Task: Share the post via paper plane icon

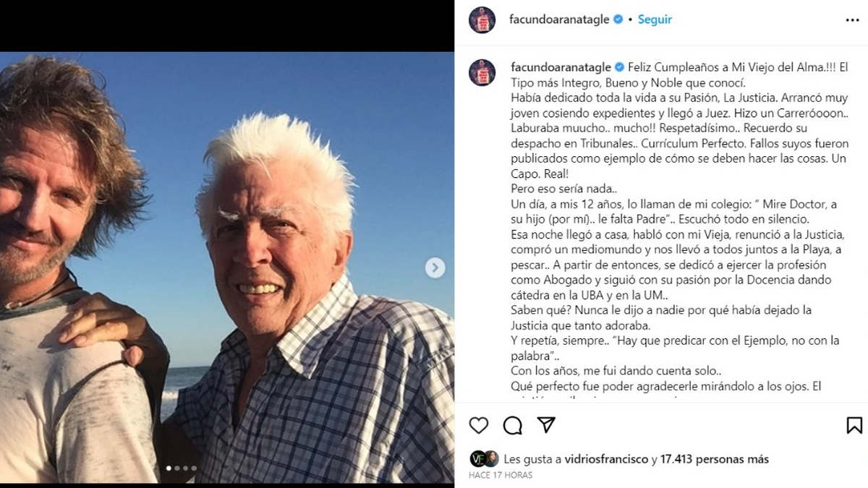Action: click(546, 424)
